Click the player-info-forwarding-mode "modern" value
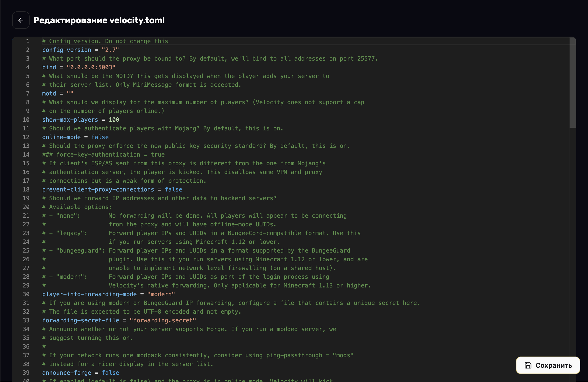 (161, 294)
